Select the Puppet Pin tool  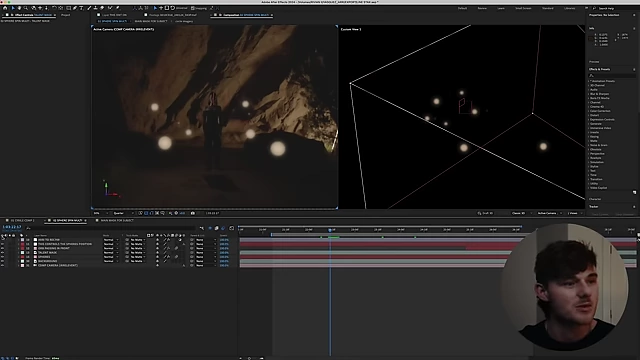[118, 8]
